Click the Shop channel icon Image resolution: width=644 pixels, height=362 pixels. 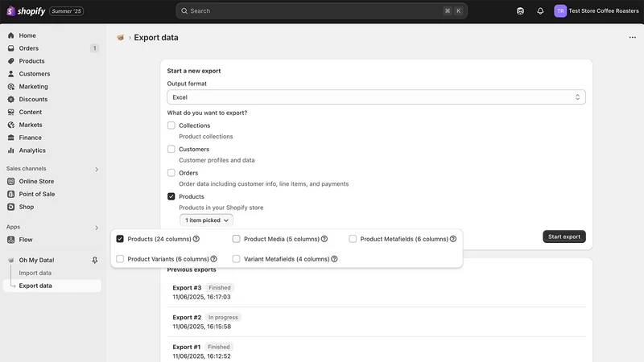(x=11, y=207)
